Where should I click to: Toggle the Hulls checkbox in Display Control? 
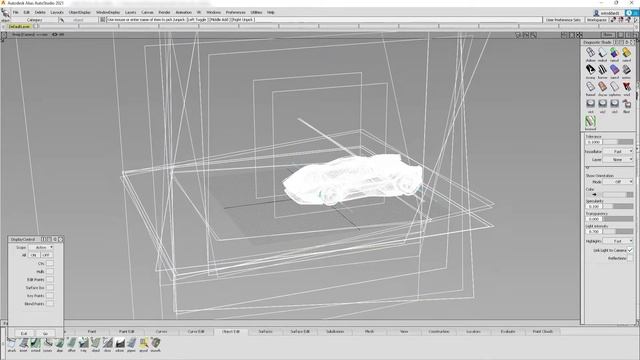click(x=49, y=271)
